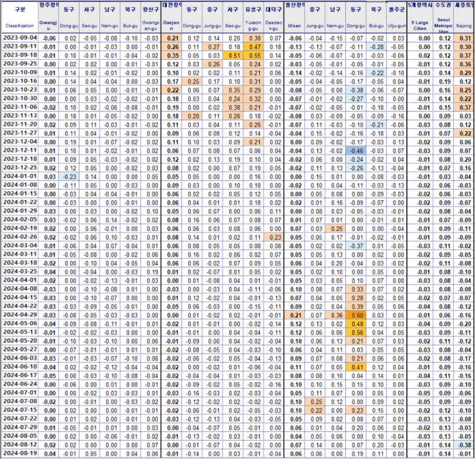
Task: Click the 0.48 cell in the 2024-05-06 row
Action: click(356, 324)
